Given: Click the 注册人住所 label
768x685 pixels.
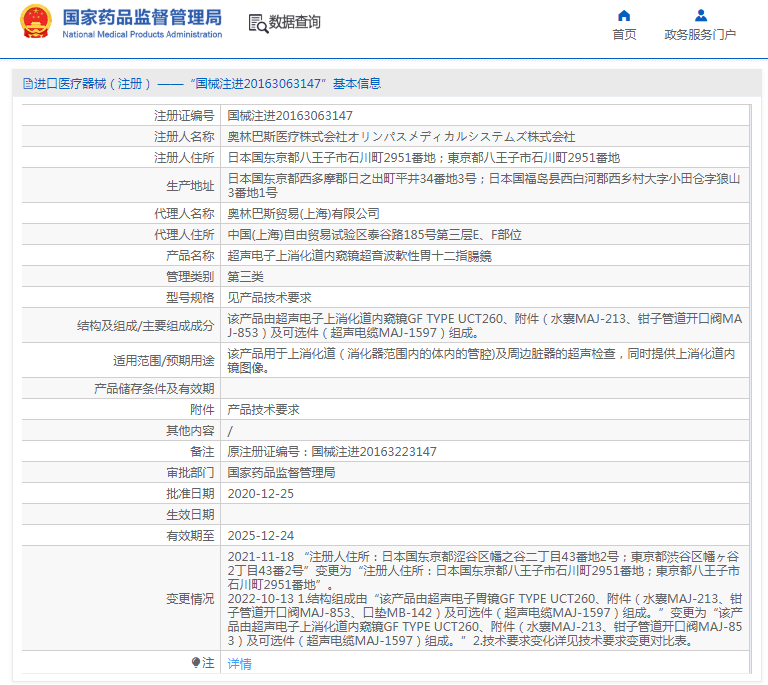Looking at the screenshot, I should point(184,158).
